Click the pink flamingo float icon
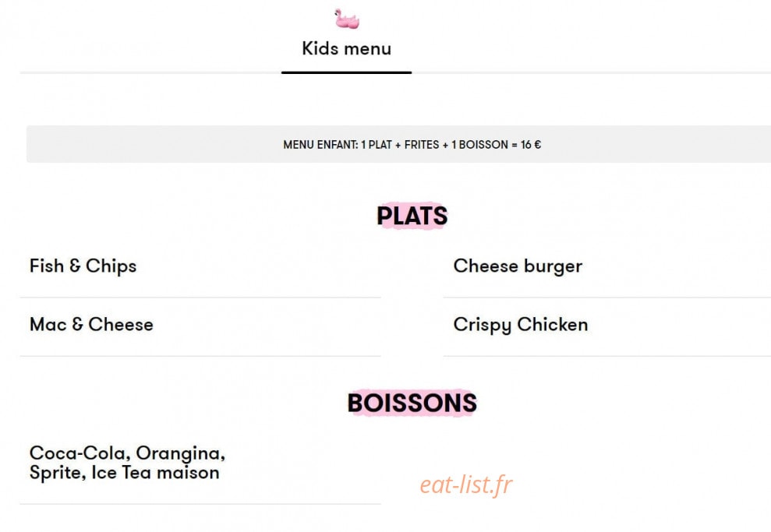 347,19
